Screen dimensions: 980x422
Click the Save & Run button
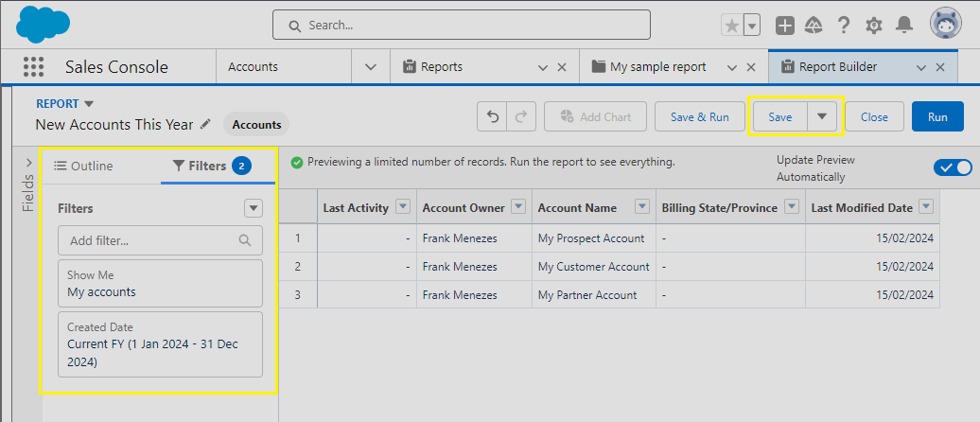tap(699, 117)
